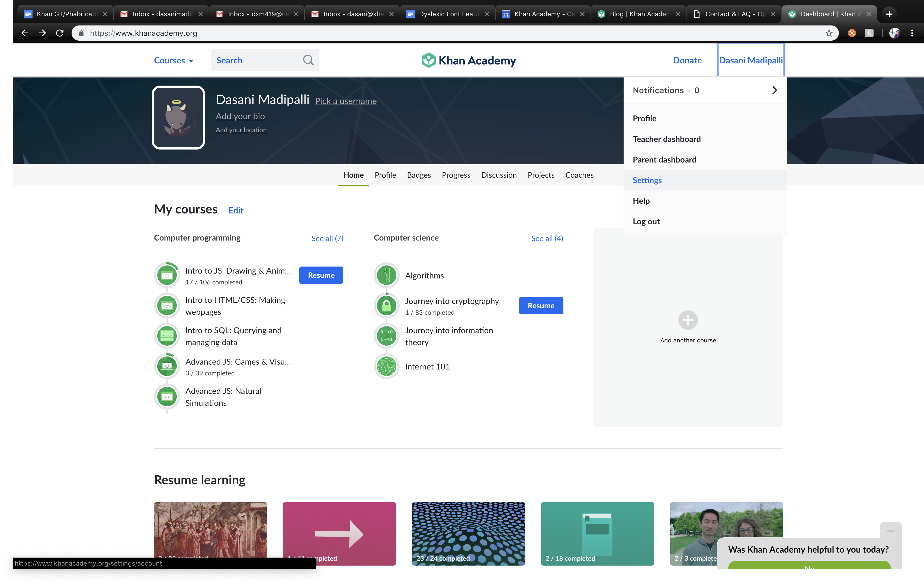Click the profile avatar picture

[x=178, y=117]
